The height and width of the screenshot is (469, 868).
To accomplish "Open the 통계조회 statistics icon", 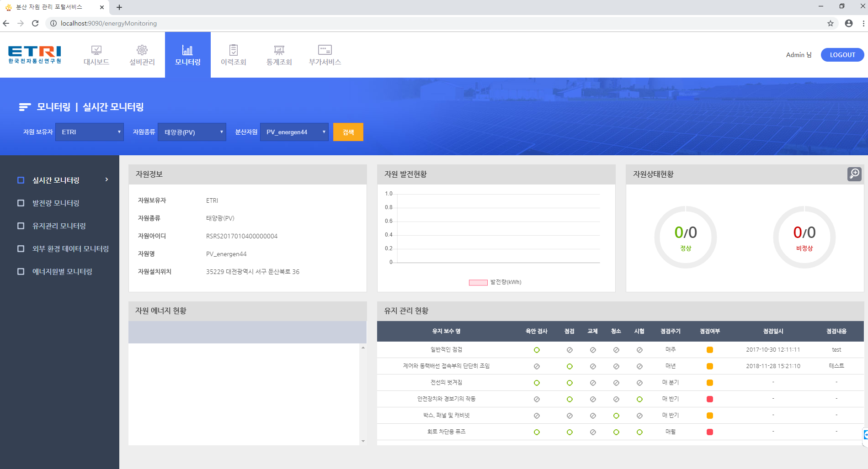I will [279, 50].
